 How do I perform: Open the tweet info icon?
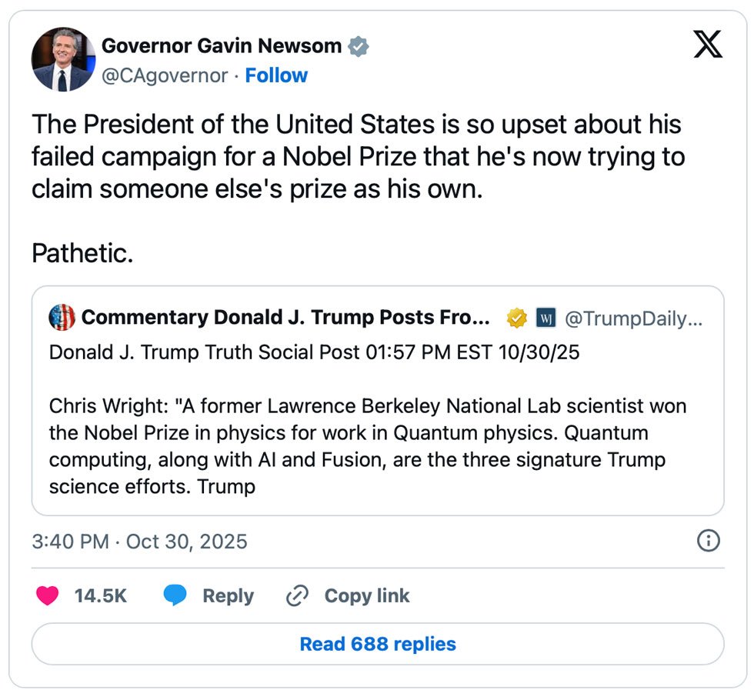708,541
